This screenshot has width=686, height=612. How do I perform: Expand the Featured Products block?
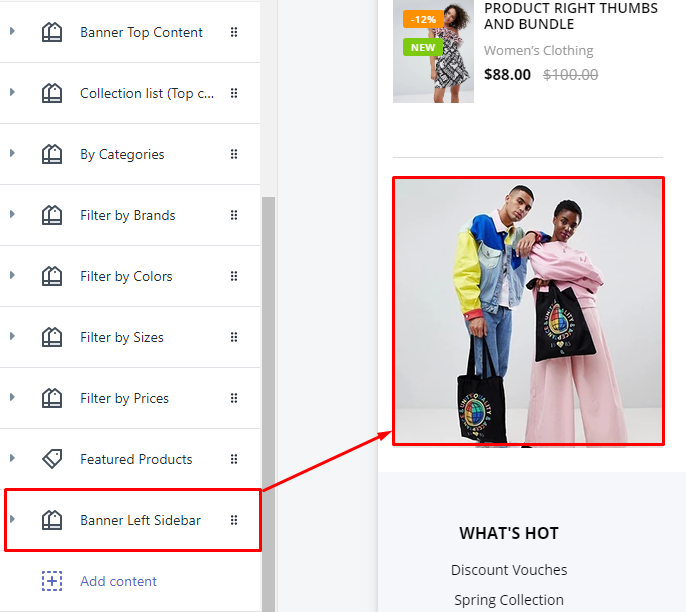12,459
